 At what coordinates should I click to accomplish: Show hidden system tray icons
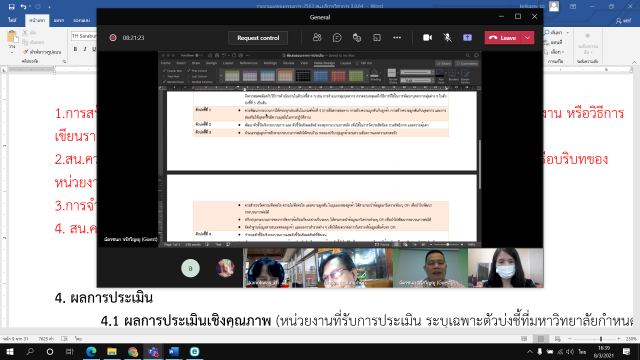(x=530, y=351)
